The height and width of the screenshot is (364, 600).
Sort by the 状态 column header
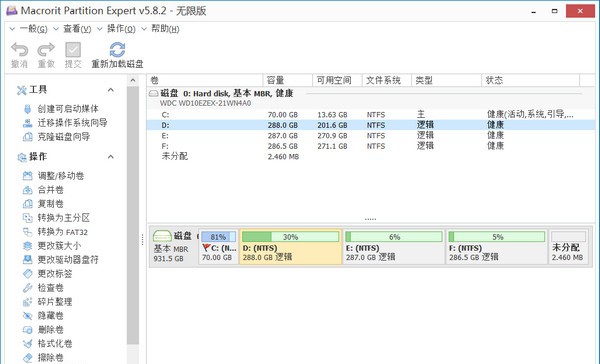(530, 80)
